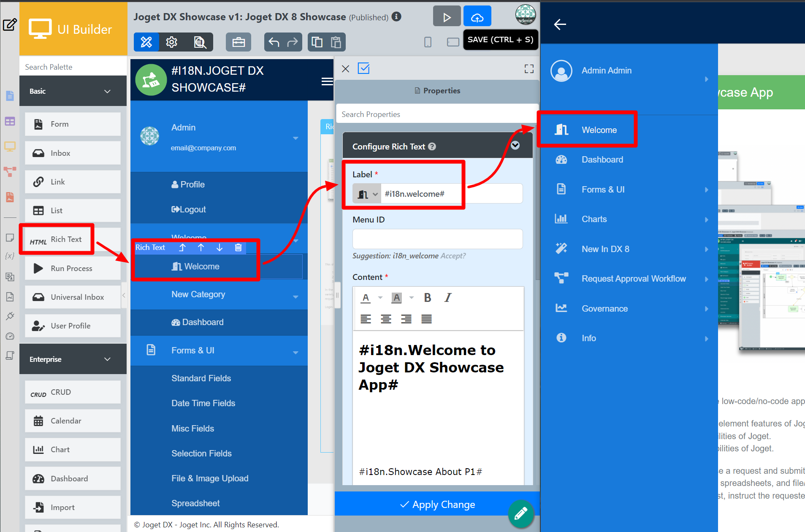Viewport: 805px width, 532px height.
Task: Select the Calendar palette element
Action: tap(73, 421)
